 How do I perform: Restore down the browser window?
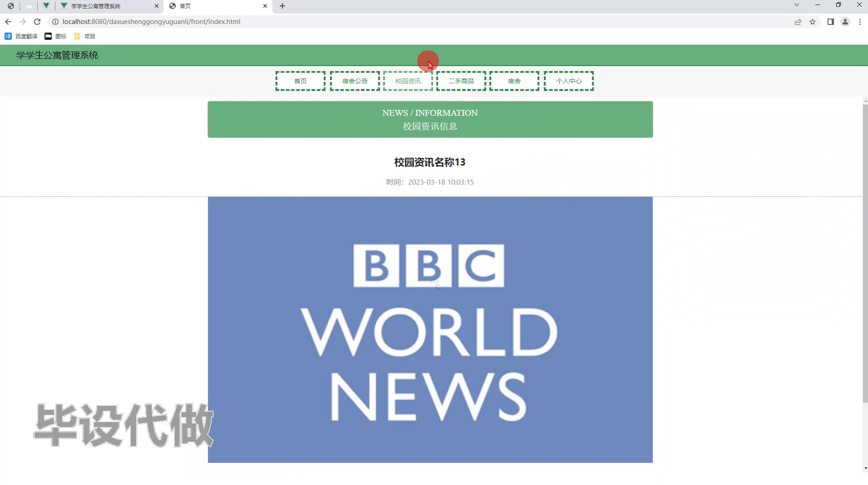click(838, 5)
